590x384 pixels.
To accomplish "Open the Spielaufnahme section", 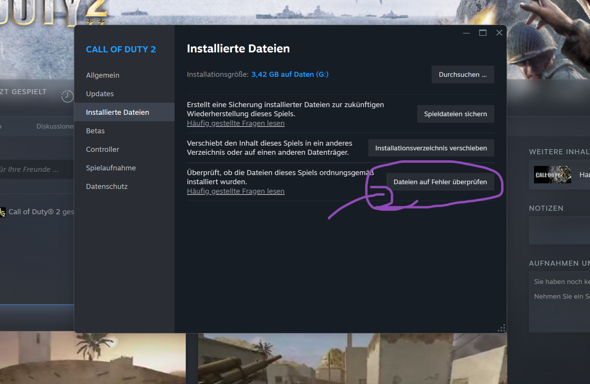I will 111,168.
